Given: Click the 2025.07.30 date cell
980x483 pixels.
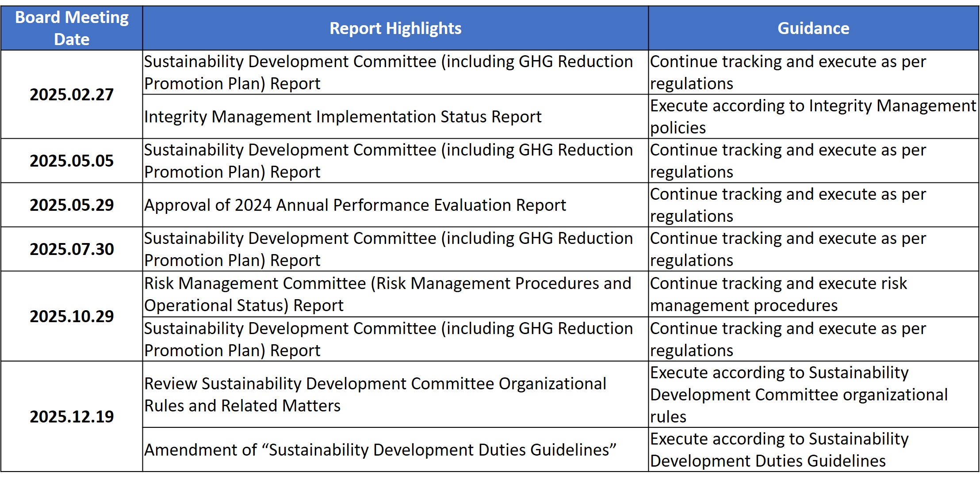Looking at the screenshot, I should 72,249.
